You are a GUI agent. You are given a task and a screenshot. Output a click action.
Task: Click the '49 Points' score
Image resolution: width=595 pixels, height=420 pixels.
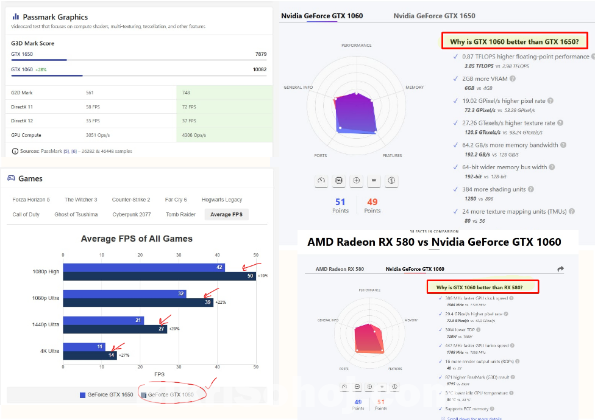[x=372, y=205]
